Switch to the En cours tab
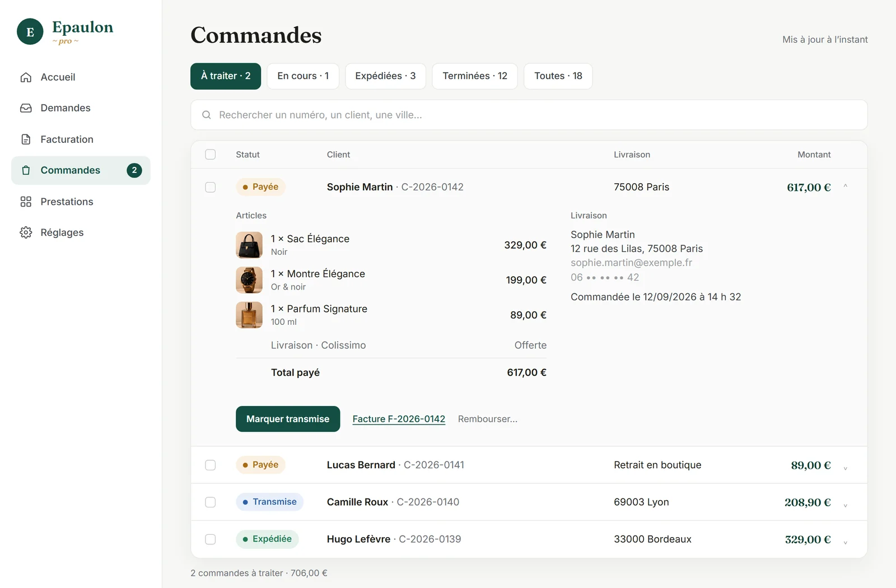 pos(303,76)
